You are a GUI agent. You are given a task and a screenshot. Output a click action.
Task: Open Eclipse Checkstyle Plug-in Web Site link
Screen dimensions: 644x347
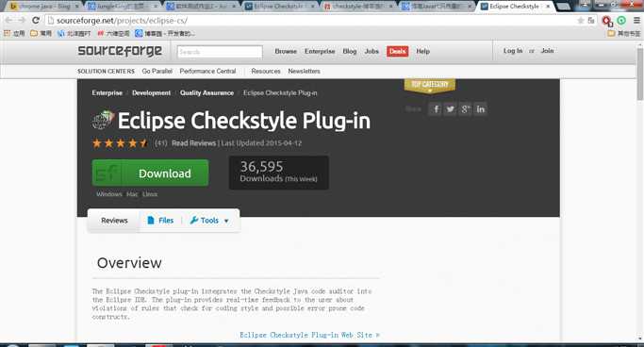click(x=309, y=335)
